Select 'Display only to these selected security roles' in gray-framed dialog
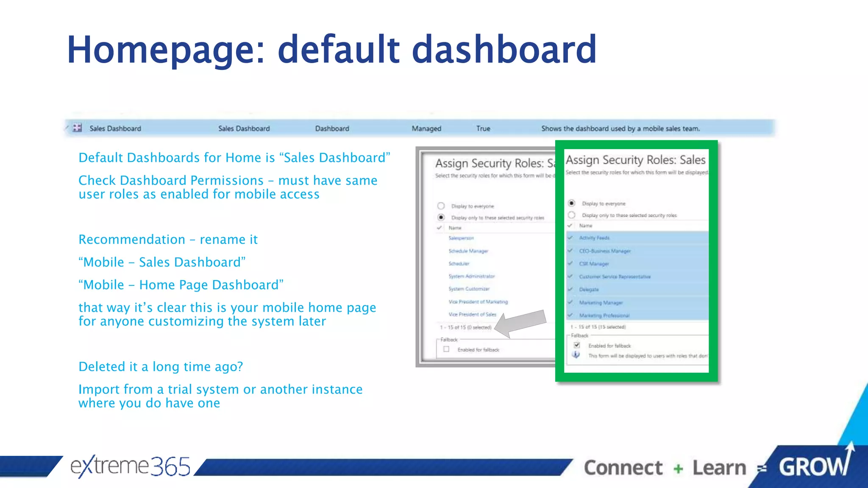This screenshot has width=868, height=488. pos(441,217)
